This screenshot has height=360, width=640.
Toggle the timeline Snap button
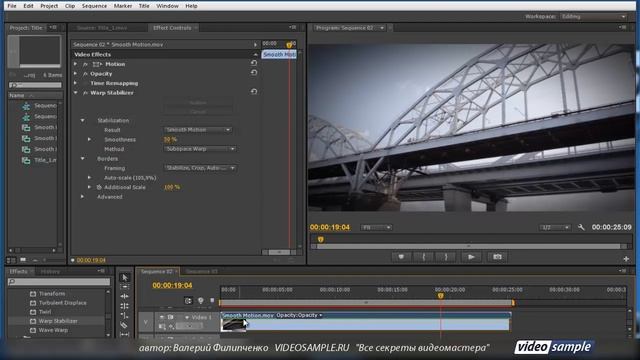188,301
